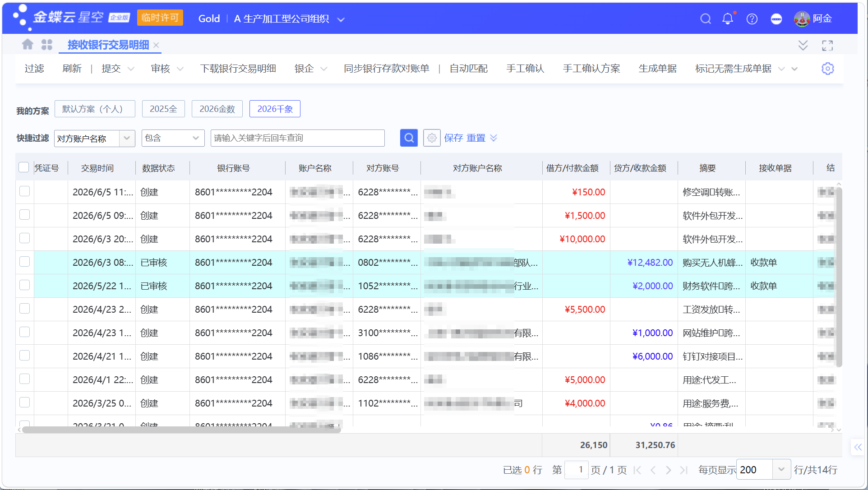Open toolbar settings gear icon

827,69
